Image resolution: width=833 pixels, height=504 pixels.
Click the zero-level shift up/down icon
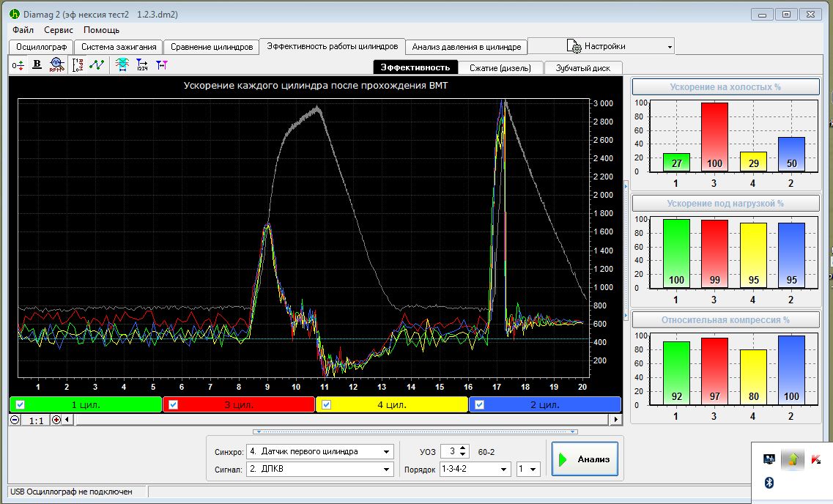[18, 64]
